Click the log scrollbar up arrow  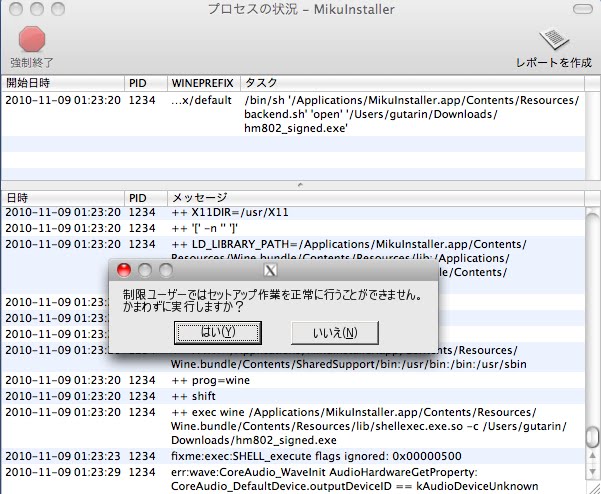pos(593,456)
